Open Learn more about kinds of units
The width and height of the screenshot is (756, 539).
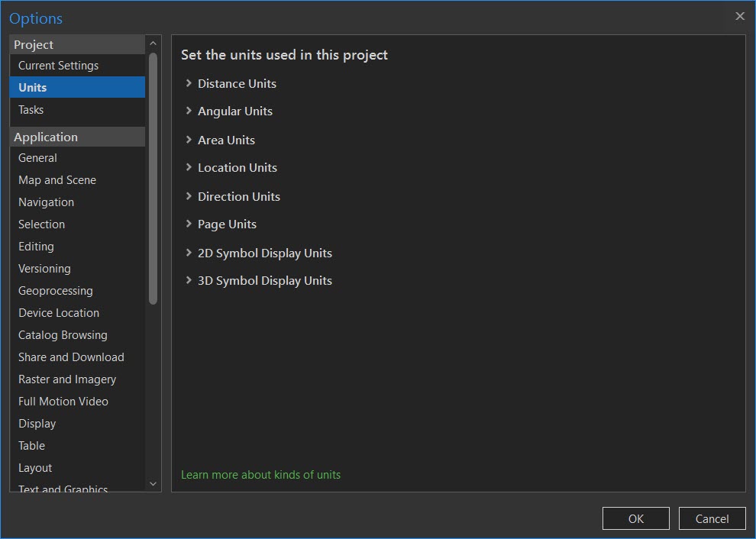coord(260,475)
